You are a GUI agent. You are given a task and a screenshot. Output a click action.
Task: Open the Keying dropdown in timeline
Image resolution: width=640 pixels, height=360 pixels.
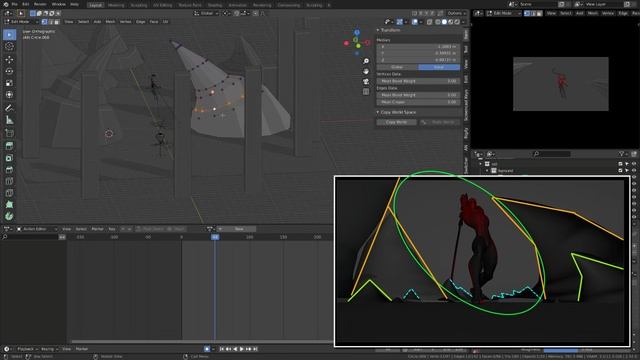point(49,349)
